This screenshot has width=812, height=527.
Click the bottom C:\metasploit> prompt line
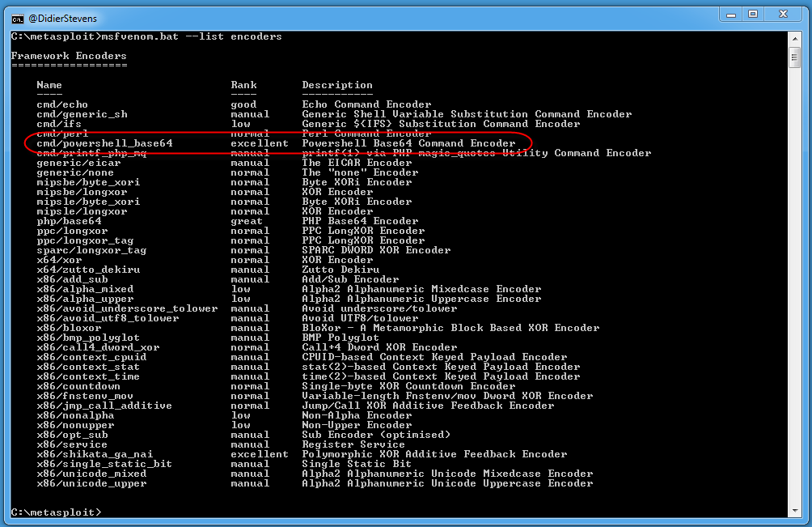tap(56, 512)
